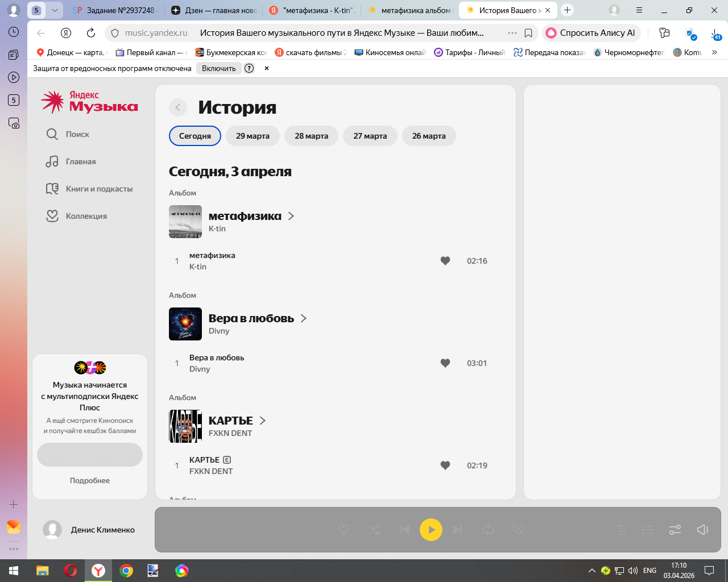Open the mail icon in browser side panel
The height and width of the screenshot is (582, 728).
tap(14, 527)
